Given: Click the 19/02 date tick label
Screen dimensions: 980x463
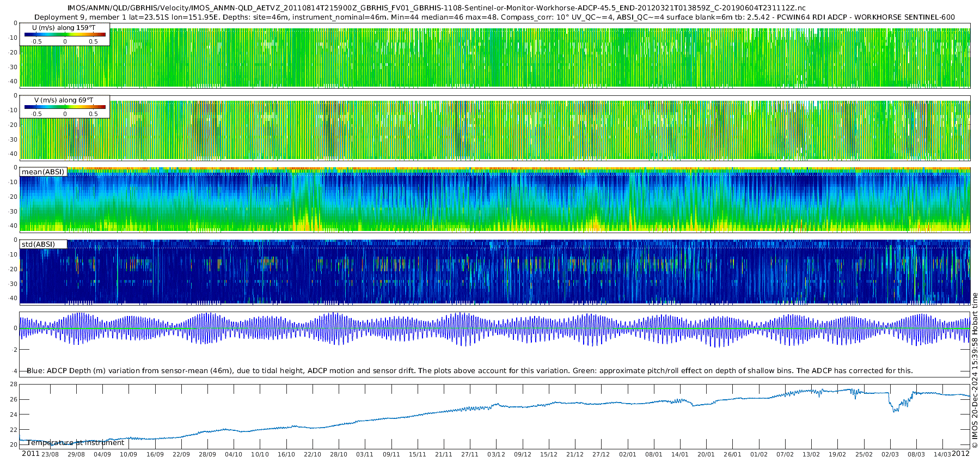Looking at the screenshot, I should pos(837,454).
